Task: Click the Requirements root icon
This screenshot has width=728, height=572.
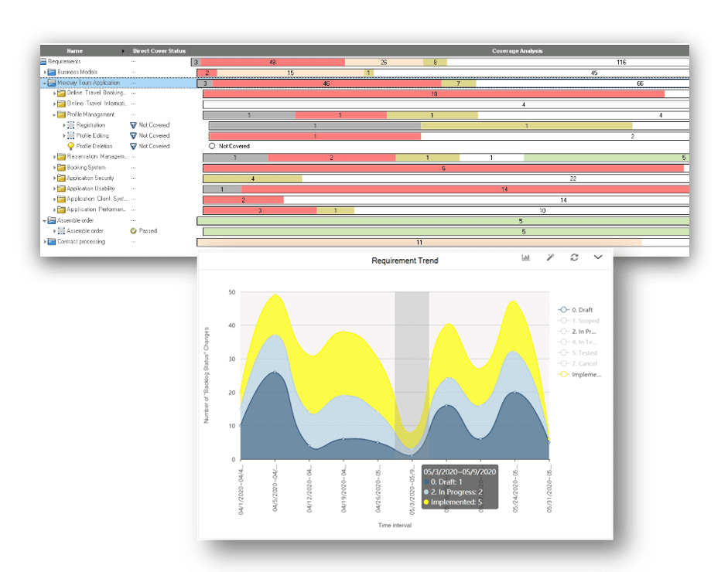Action: point(43,61)
